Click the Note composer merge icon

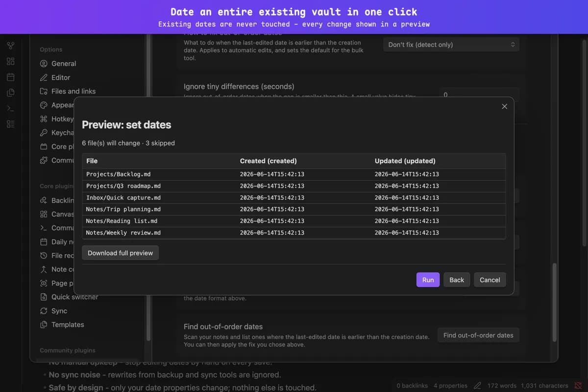point(44,269)
